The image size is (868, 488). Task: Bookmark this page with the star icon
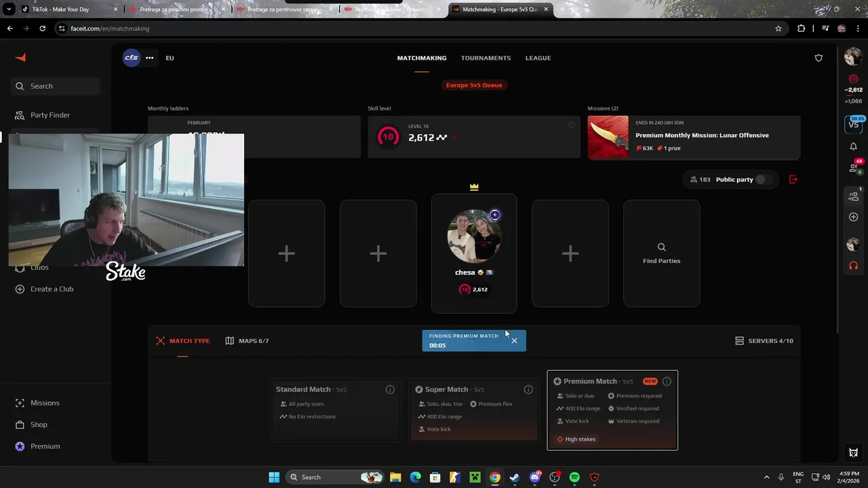[x=778, y=28]
